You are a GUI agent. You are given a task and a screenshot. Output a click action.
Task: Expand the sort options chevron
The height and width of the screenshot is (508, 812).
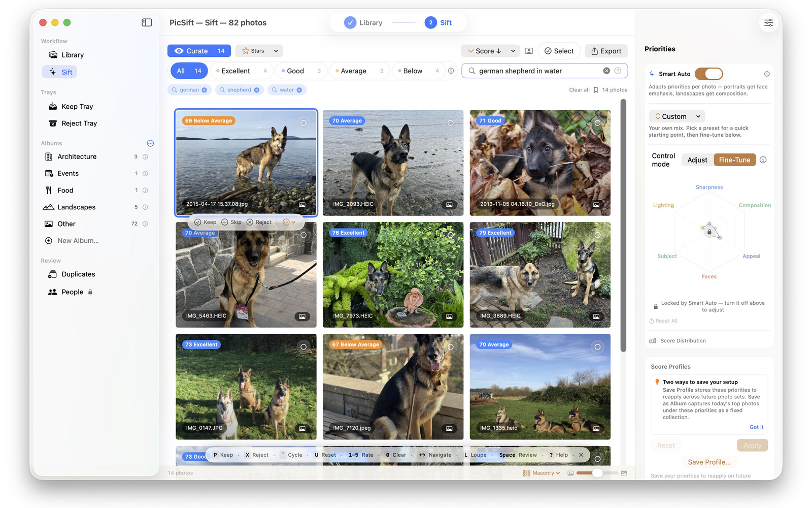pos(513,51)
